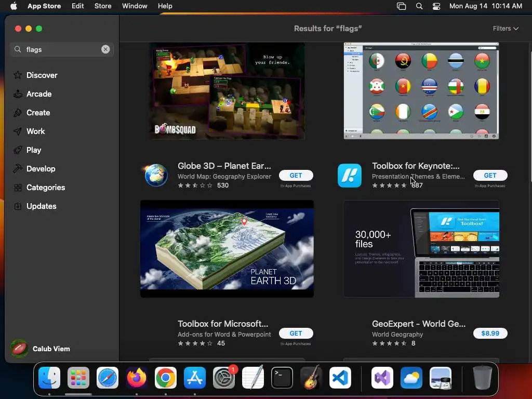Viewport: 532px width, 399px height.
Task: Open the App Store menu
Action: (x=44, y=6)
